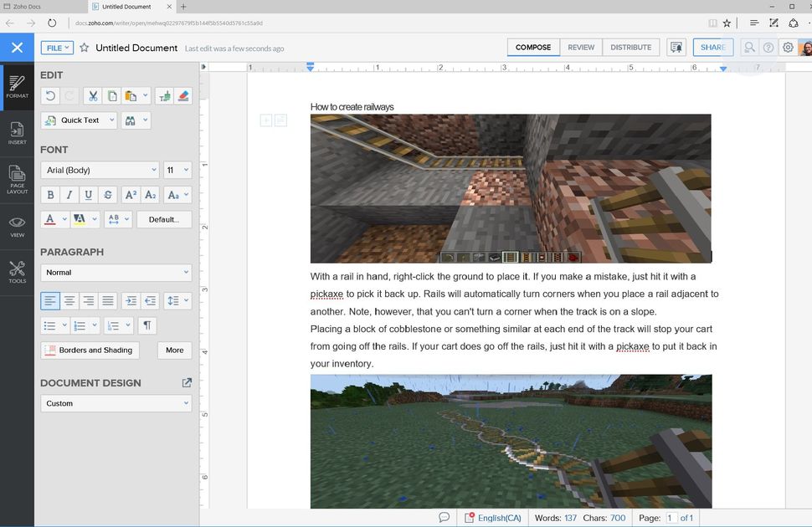Toggle show paragraph marks
812x527 pixels.
tap(147, 325)
